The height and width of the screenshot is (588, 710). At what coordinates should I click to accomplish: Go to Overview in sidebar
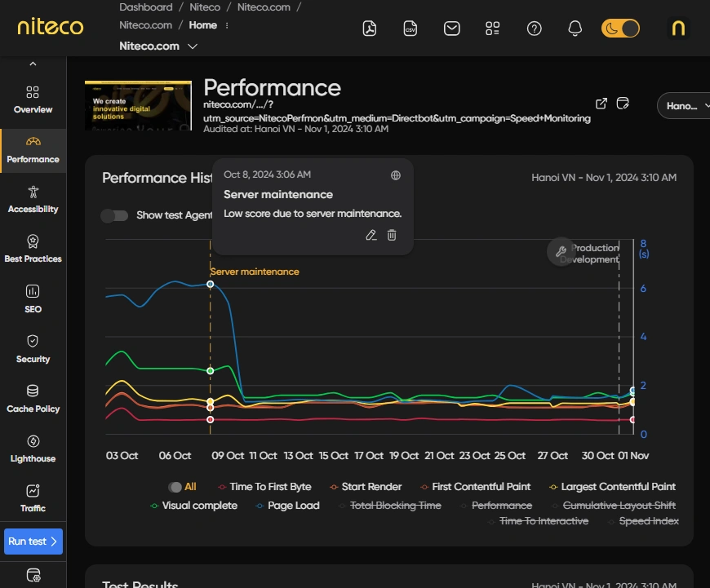click(33, 100)
